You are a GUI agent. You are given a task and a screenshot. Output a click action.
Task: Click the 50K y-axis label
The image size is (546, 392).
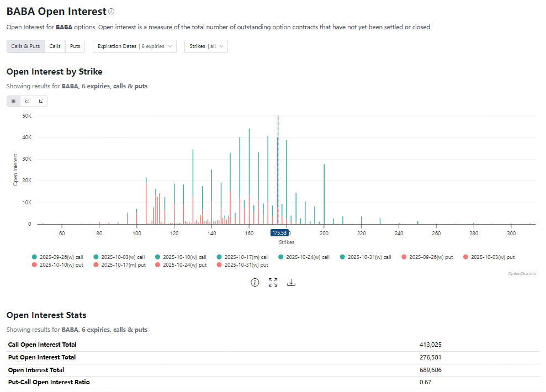click(27, 115)
